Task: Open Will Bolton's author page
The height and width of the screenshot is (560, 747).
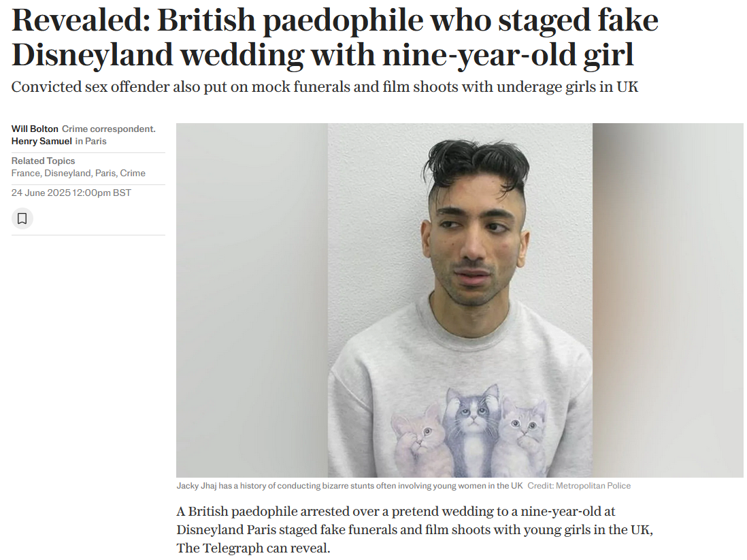Action: point(35,129)
